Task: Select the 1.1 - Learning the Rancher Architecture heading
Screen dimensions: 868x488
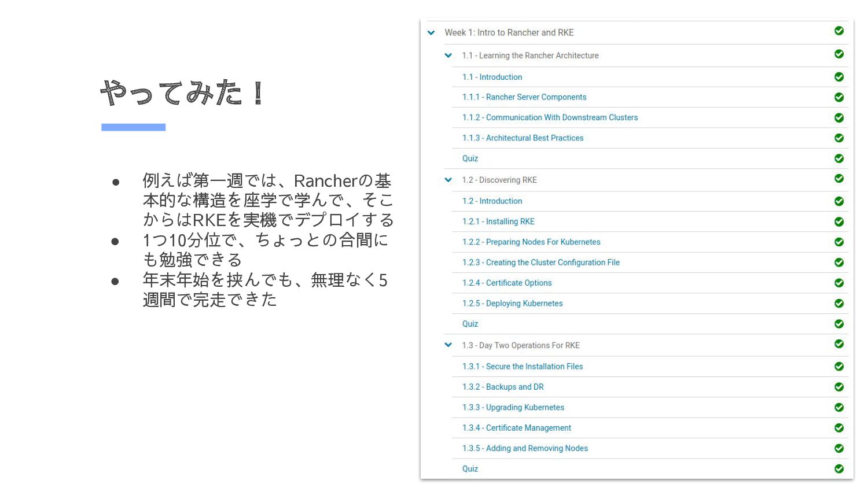Action: (x=530, y=56)
